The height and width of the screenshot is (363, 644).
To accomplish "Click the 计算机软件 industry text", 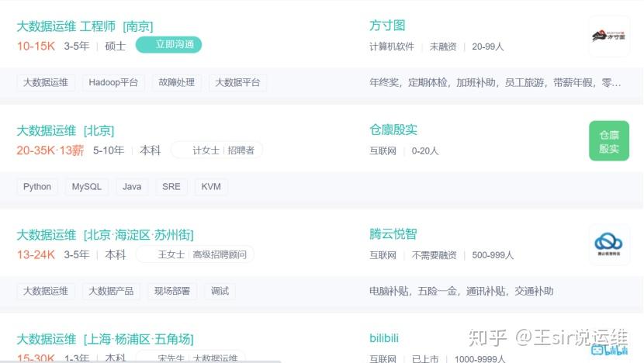I will tap(391, 47).
